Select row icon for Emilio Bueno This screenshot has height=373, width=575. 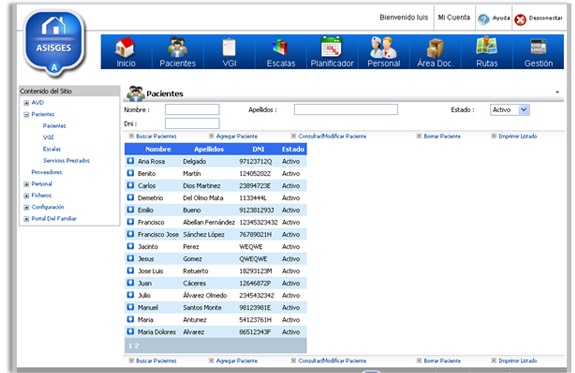click(131, 209)
